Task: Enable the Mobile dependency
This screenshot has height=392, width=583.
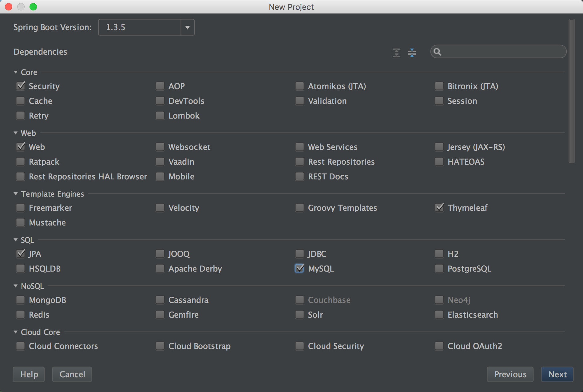Action: point(160,176)
